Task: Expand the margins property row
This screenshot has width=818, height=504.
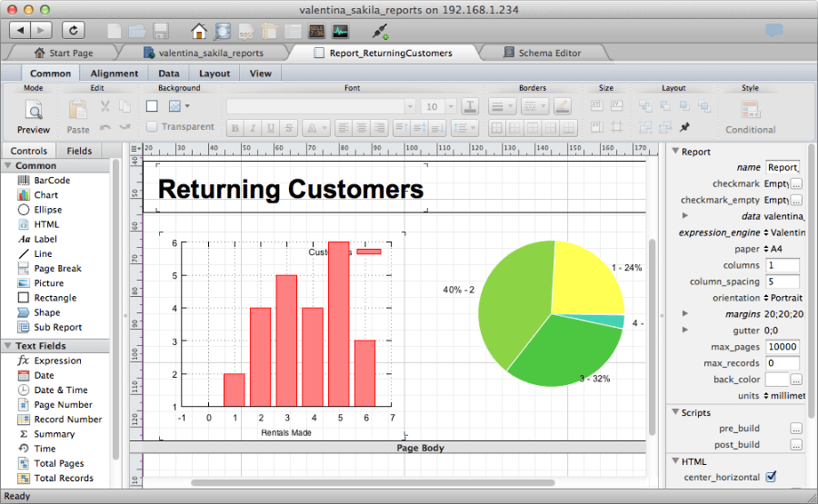Action: (x=684, y=313)
